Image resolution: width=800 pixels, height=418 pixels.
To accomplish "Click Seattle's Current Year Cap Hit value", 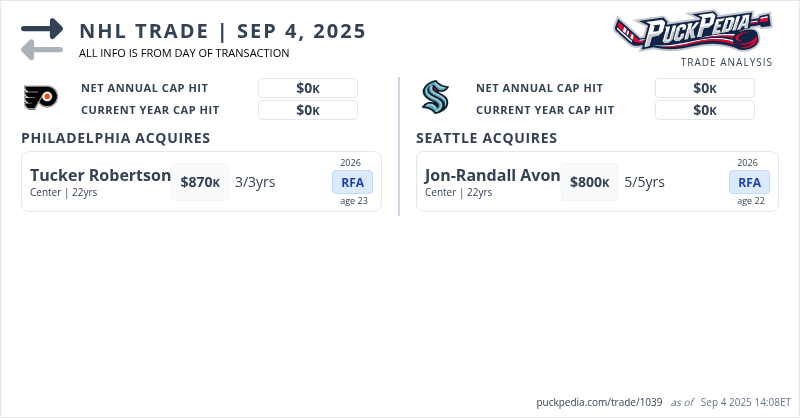I will click(x=705, y=110).
